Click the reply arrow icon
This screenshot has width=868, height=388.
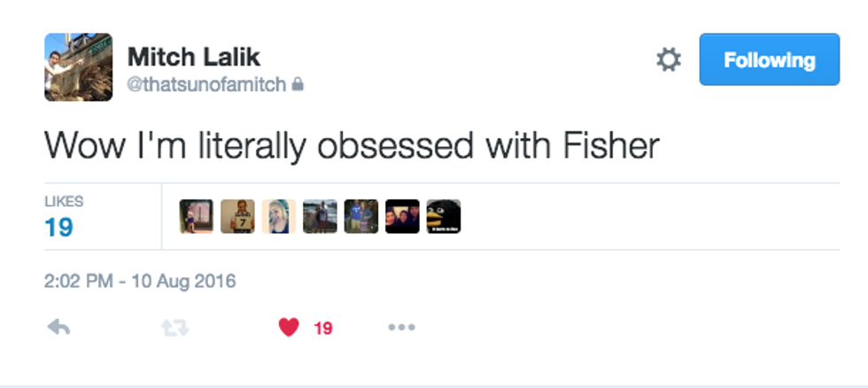[x=58, y=328]
